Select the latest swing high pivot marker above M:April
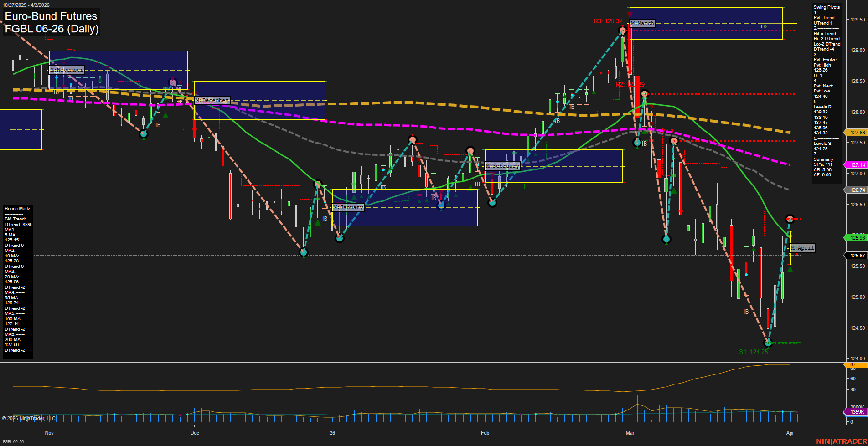Viewport: 868px width, 446px height. [790, 219]
